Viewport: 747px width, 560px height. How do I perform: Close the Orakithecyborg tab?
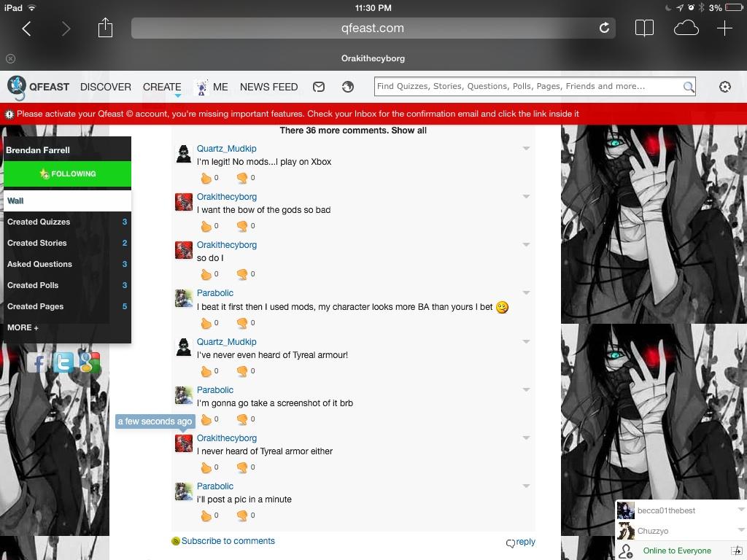click(10, 58)
